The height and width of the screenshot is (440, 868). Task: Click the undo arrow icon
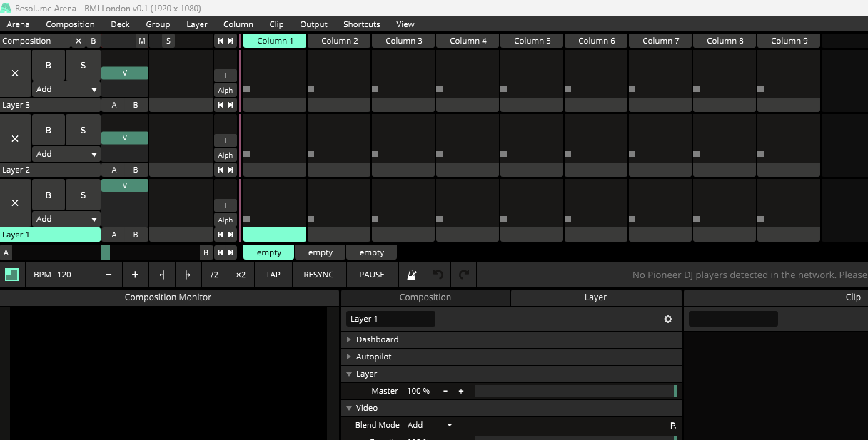pos(438,275)
